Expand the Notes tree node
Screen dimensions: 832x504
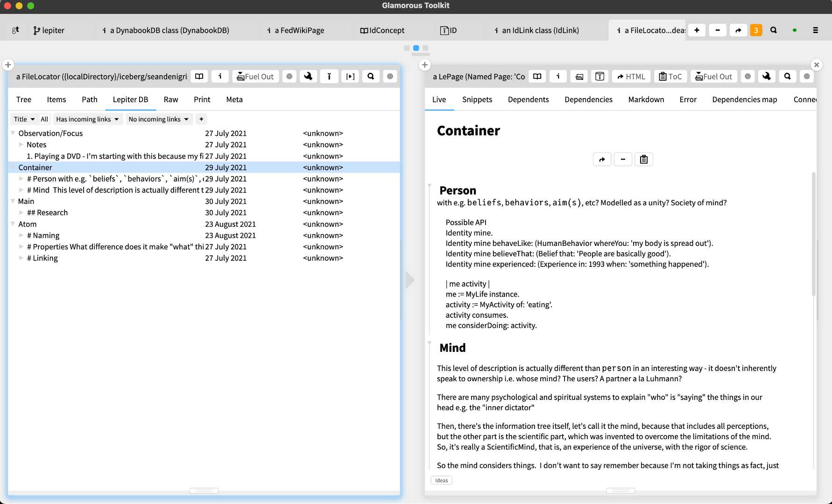point(21,145)
